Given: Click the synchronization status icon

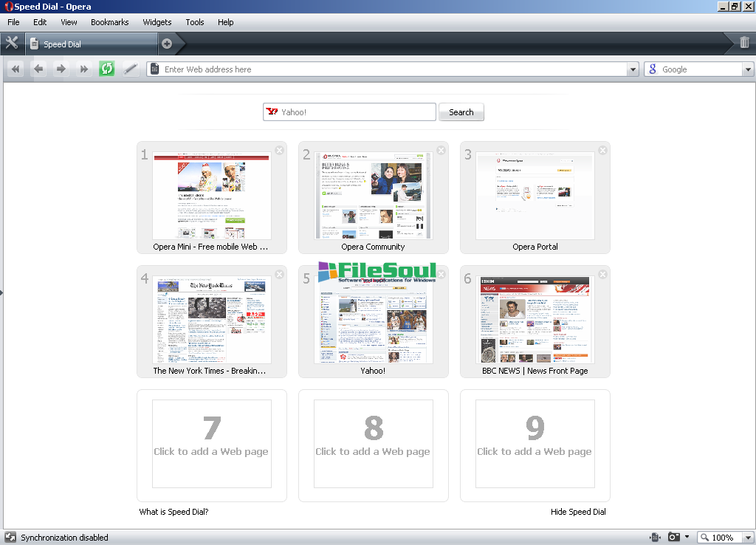Looking at the screenshot, I should (x=10, y=538).
